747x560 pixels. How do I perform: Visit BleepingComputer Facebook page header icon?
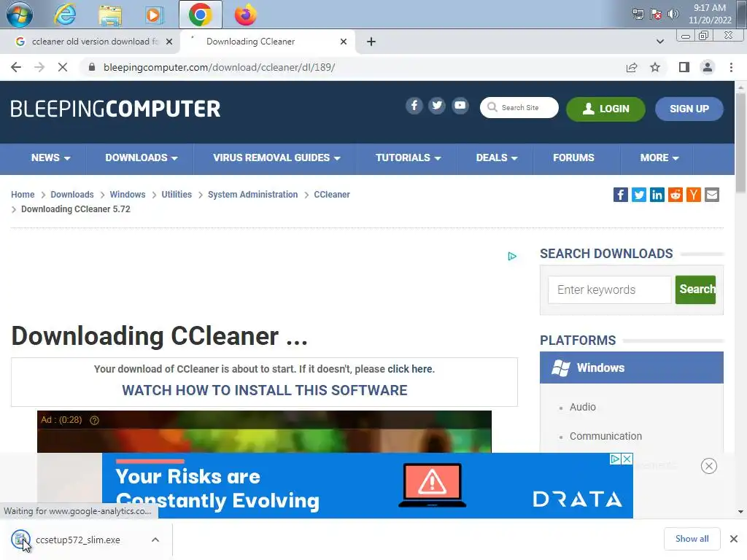(x=414, y=105)
